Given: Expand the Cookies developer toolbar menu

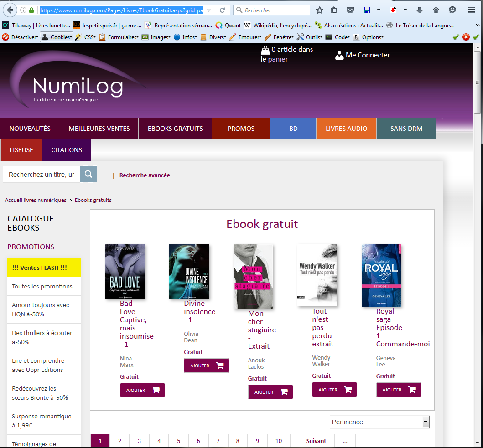Looking at the screenshot, I should (57, 37).
